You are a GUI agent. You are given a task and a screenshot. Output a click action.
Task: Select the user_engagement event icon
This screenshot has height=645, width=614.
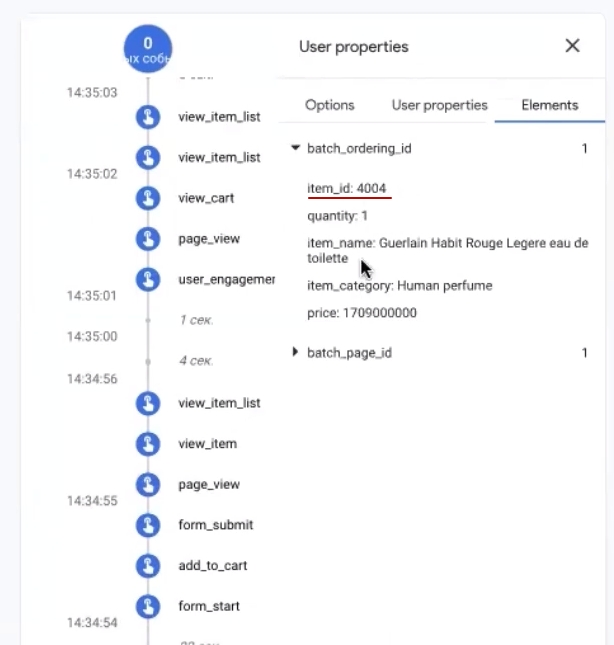(x=148, y=279)
